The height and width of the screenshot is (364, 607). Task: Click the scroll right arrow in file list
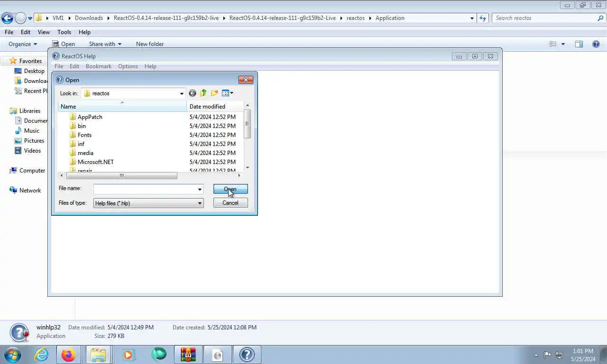click(239, 176)
